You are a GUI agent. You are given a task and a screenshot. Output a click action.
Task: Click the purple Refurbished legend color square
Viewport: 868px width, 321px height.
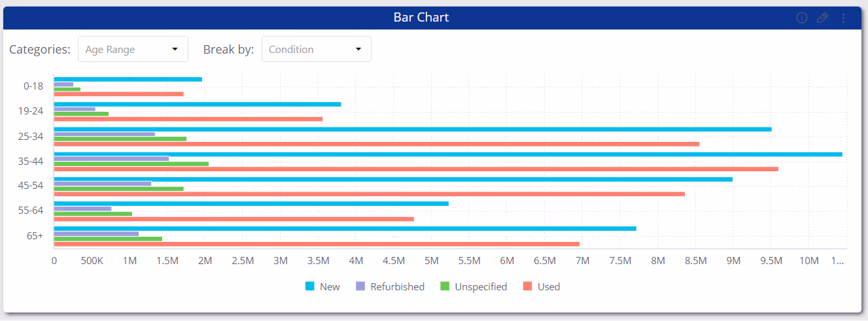[x=360, y=286]
